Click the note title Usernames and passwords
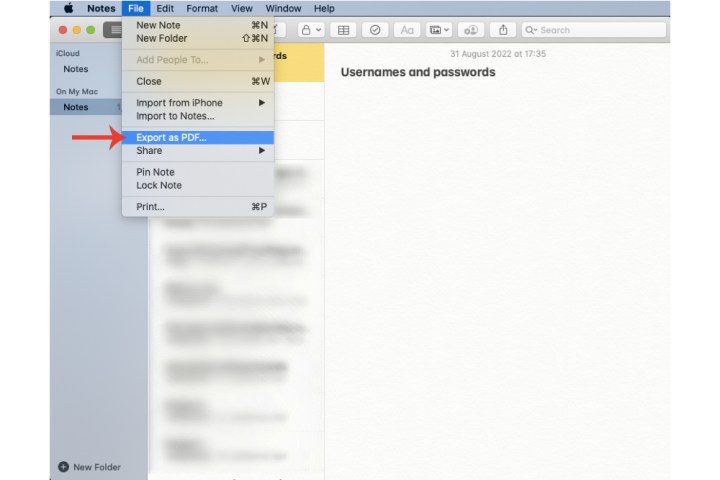The height and width of the screenshot is (480, 720). 418,72
